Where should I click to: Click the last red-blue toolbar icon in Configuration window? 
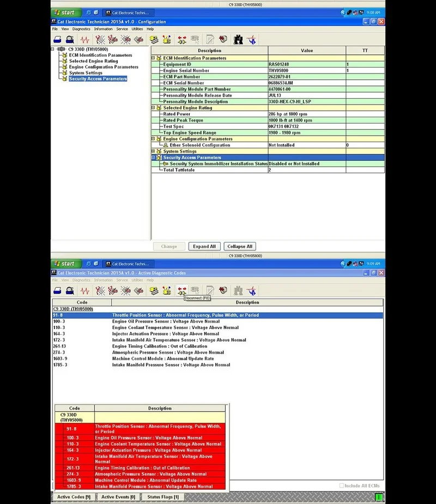coord(251,40)
